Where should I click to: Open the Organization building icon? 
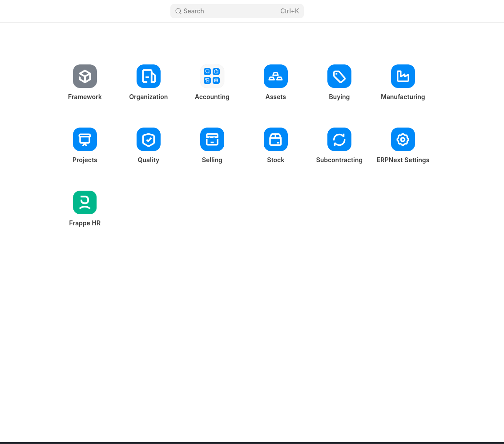(149, 76)
